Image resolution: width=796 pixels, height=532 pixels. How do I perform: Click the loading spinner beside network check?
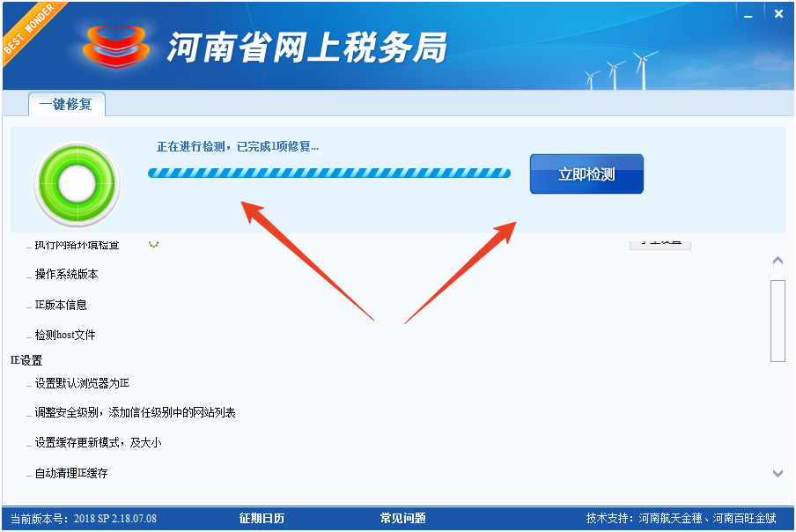(154, 243)
